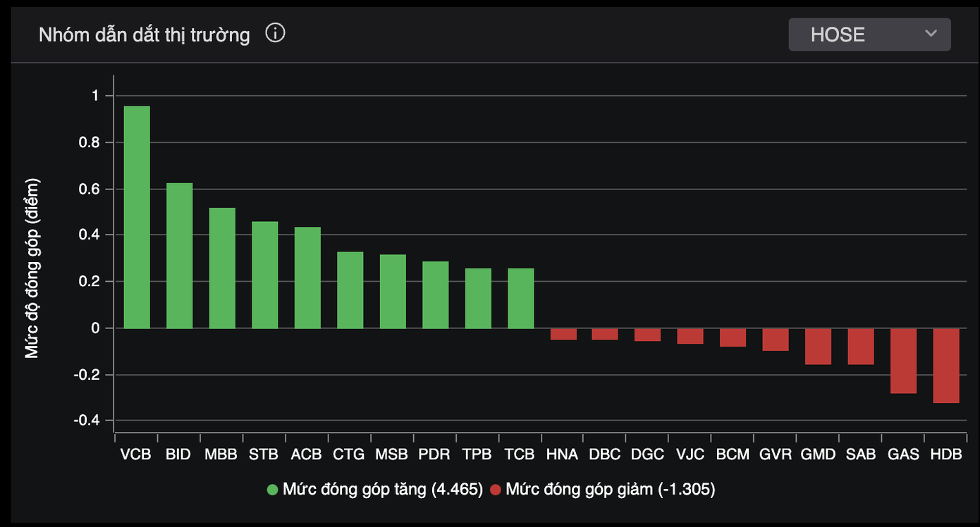Click the MBB contribution bar

(x=222, y=268)
